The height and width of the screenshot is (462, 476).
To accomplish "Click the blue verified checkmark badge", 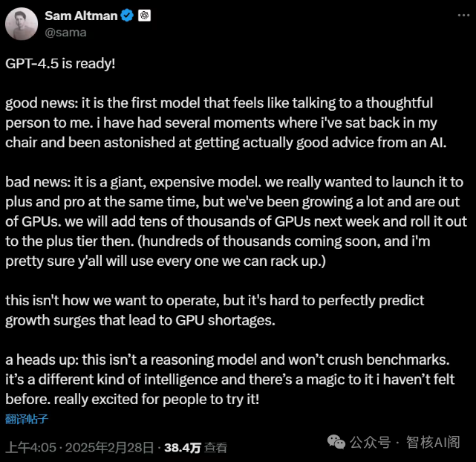I will [x=127, y=16].
